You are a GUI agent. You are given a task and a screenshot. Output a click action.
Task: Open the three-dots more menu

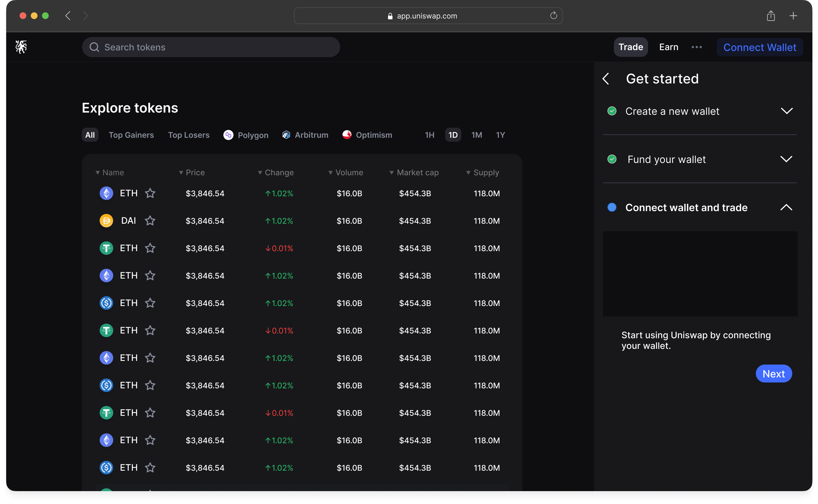(697, 47)
